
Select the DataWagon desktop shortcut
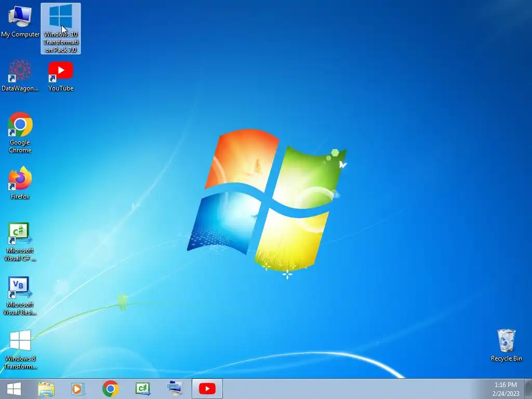(20, 75)
